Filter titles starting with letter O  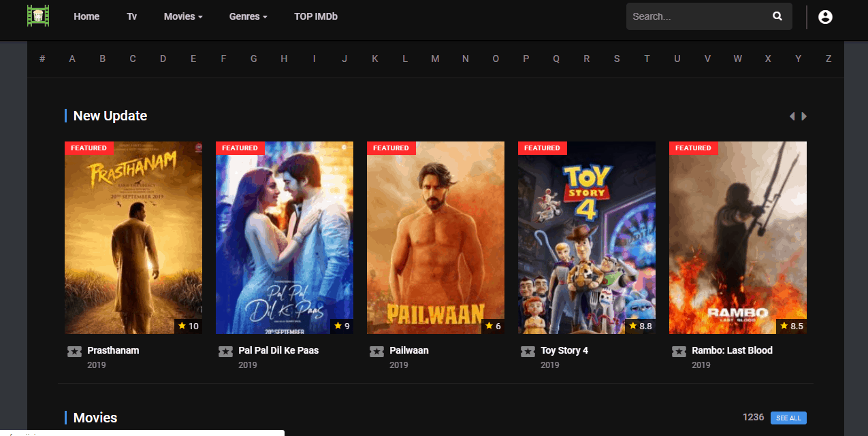tap(496, 58)
